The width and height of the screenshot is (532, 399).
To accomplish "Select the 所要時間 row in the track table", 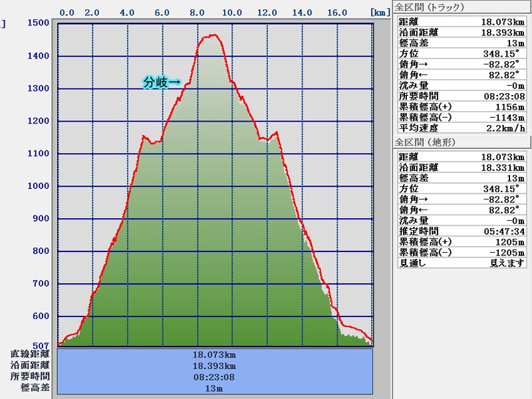I will click(x=461, y=96).
